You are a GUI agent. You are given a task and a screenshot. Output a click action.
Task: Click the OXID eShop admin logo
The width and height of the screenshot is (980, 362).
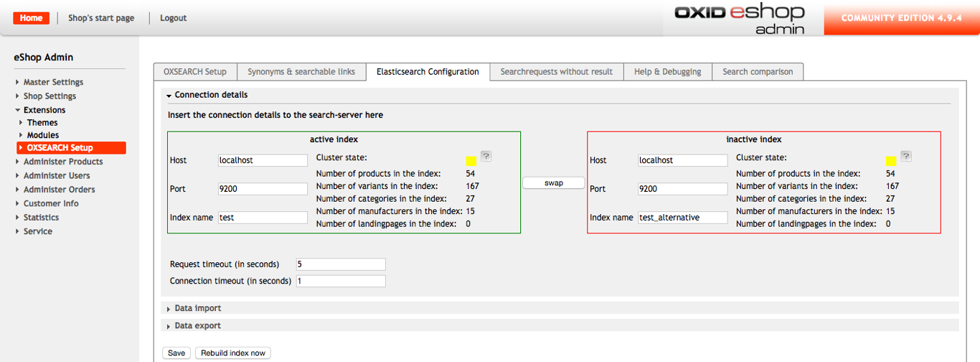(x=740, y=19)
